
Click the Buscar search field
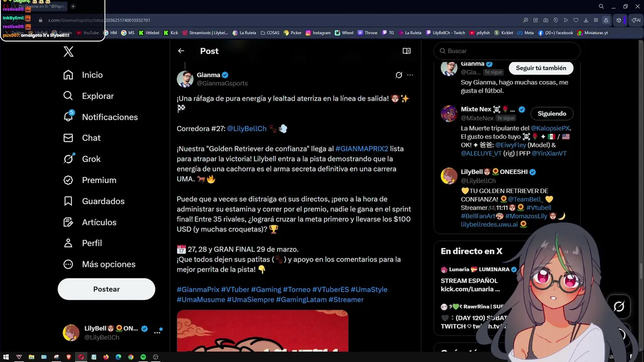[507, 51]
